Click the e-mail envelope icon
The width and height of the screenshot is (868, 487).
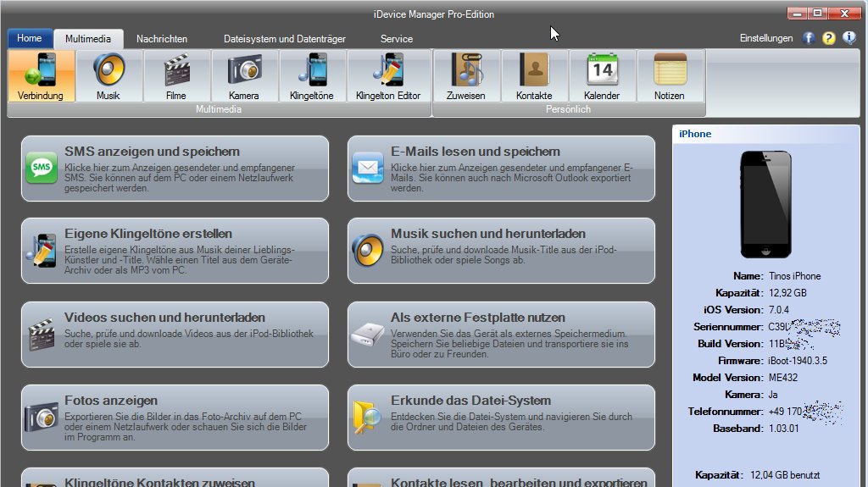point(368,167)
